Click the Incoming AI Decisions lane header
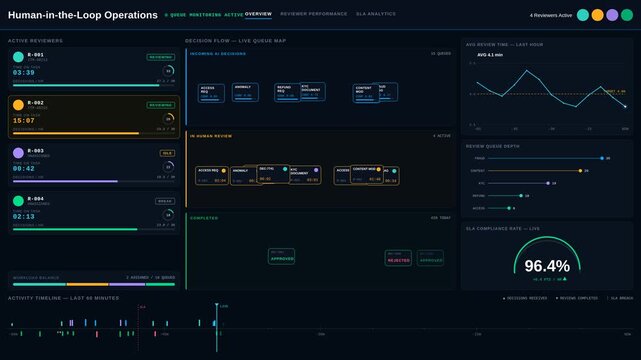The height and width of the screenshot is (360, 641). click(x=218, y=54)
